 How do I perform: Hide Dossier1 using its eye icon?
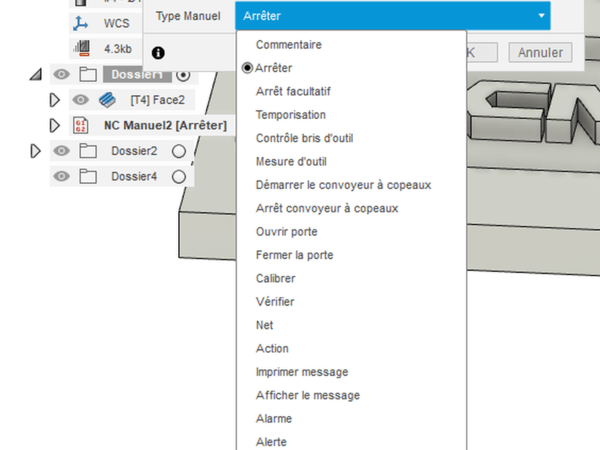click(x=62, y=74)
